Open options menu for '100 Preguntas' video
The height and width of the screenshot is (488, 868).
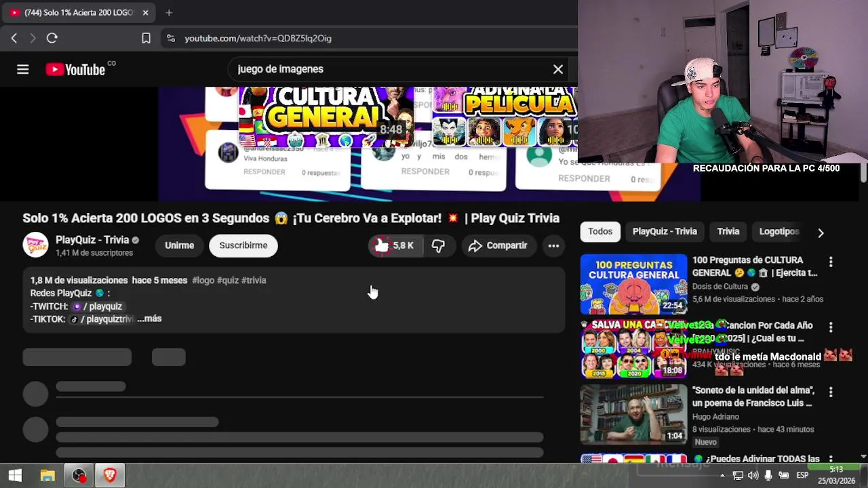(x=831, y=262)
